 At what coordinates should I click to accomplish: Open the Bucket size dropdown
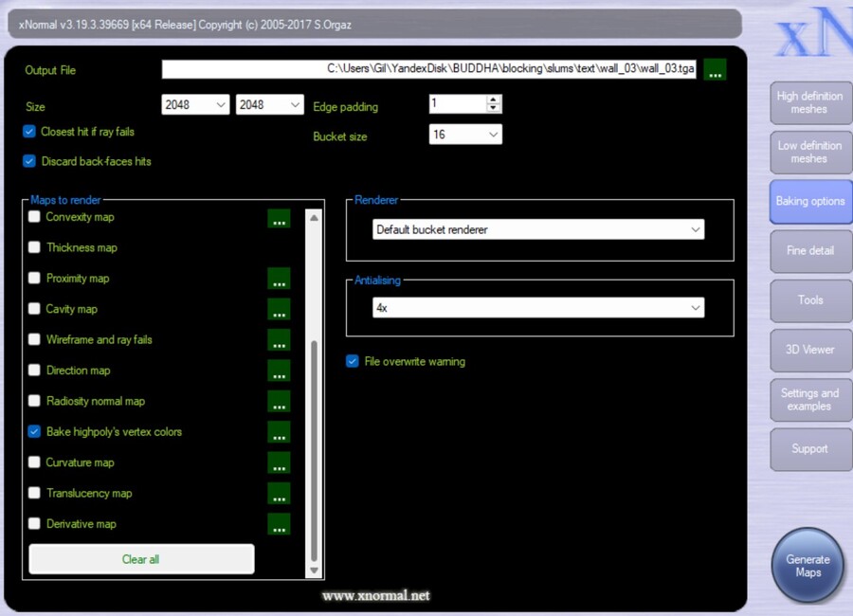[x=465, y=135]
